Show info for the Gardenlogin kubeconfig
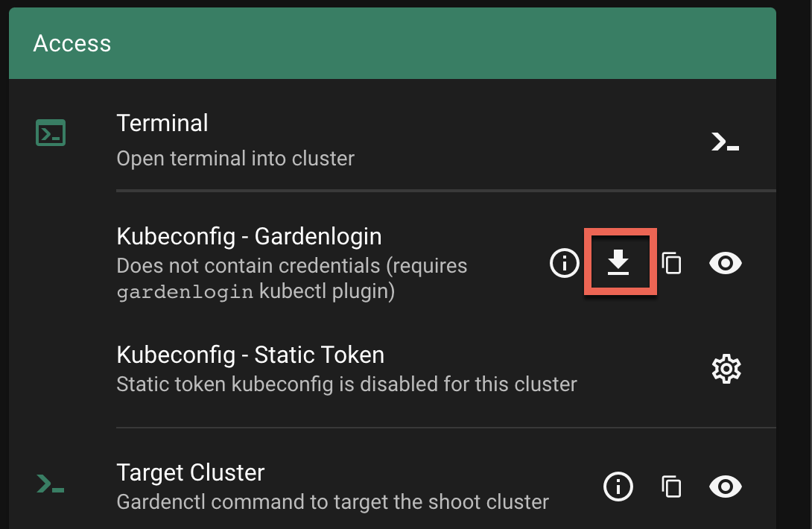The image size is (812, 529). click(x=564, y=263)
